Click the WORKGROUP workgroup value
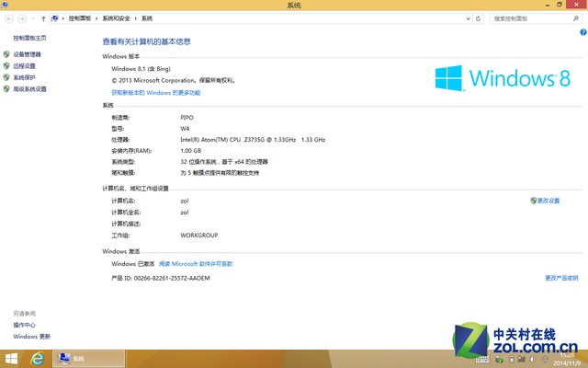 [x=198, y=236]
